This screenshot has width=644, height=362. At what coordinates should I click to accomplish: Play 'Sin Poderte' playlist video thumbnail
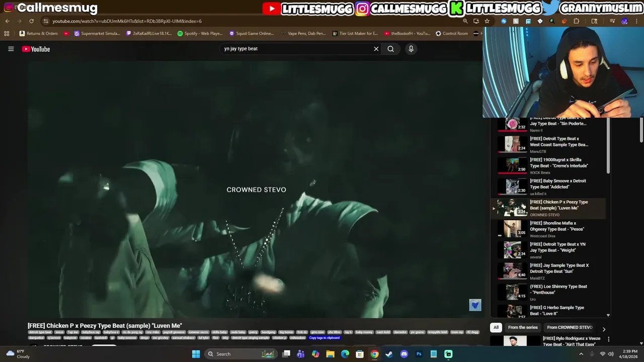512,124
